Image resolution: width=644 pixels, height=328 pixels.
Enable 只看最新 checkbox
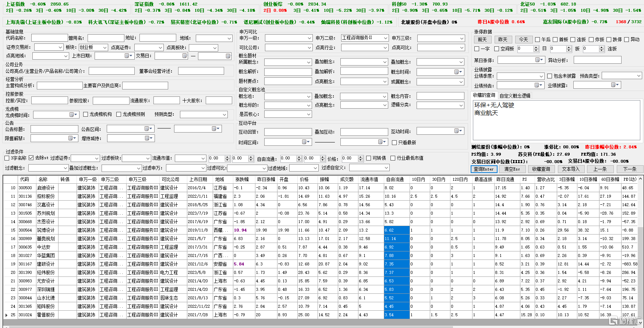pyautogui.click(x=394, y=142)
